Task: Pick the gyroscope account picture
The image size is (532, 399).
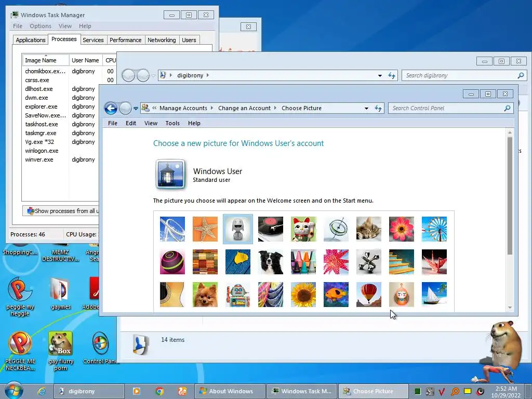Action: (x=336, y=229)
